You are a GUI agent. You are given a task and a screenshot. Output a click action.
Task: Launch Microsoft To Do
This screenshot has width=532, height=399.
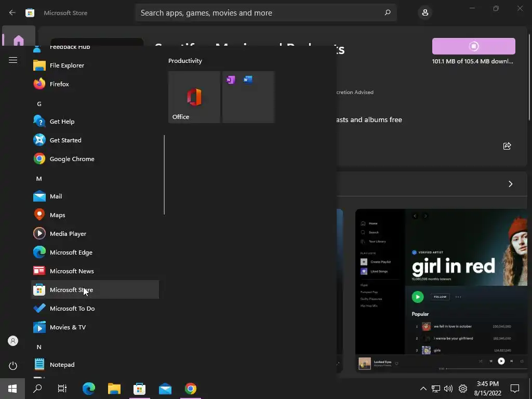(95, 308)
